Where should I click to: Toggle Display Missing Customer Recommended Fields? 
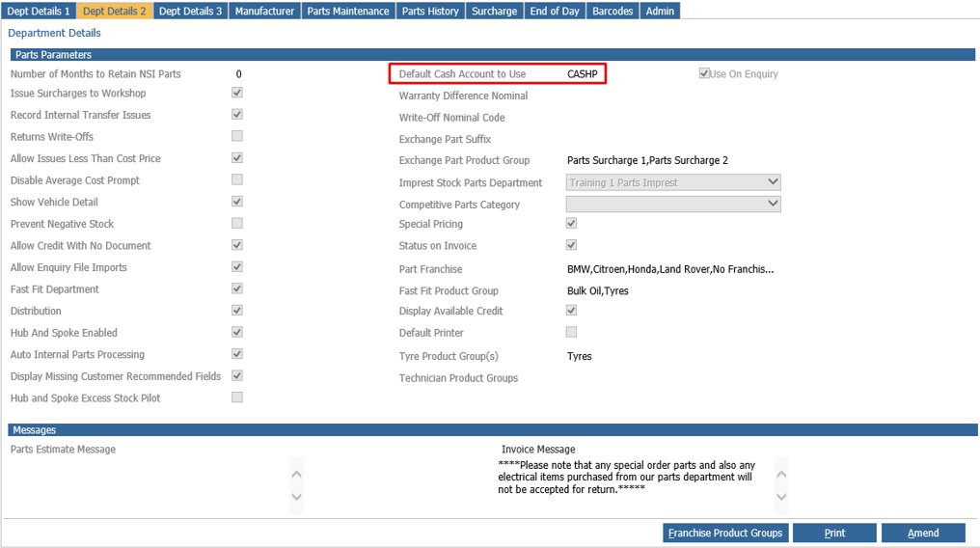(237, 375)
